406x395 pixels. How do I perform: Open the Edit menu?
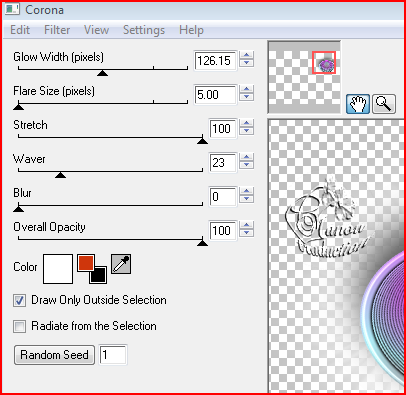pos(20,30)
